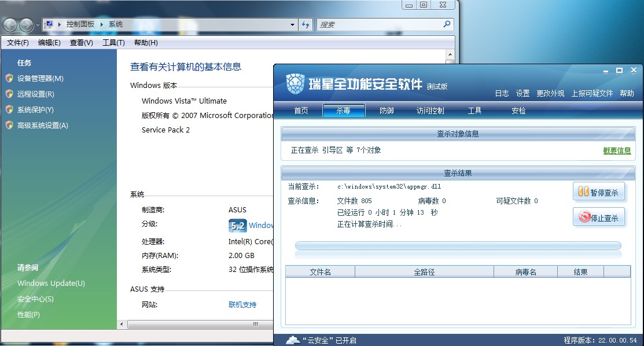
Task: Click 上报可疑文件 in Rising header
Action: (592, 93)
